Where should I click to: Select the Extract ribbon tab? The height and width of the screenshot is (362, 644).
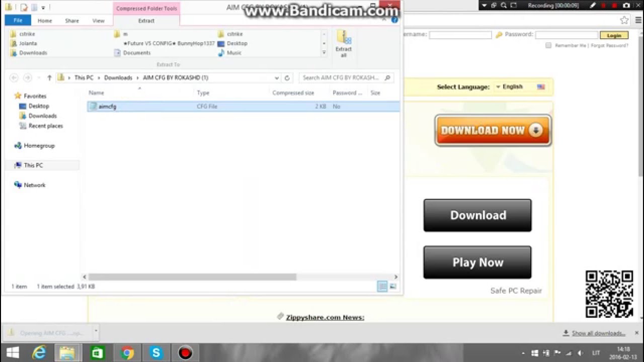pos(146,21)
